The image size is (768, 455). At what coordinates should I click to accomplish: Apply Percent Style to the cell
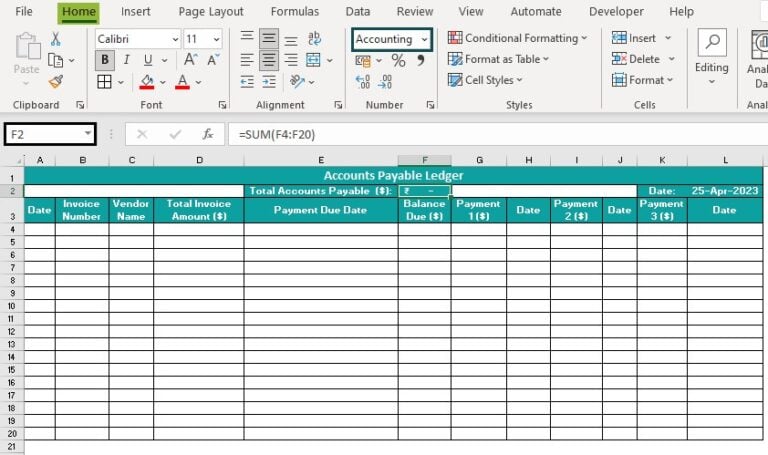click(x=398, y=61)
